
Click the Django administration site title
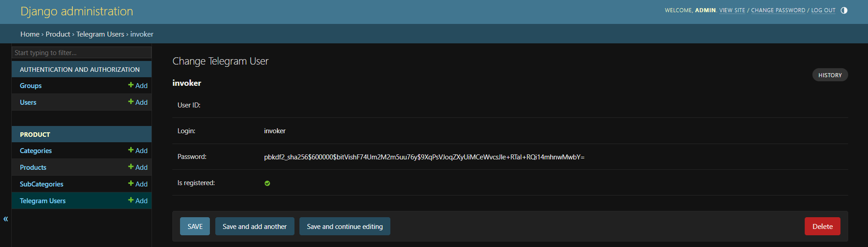click(x=77, y=11)
